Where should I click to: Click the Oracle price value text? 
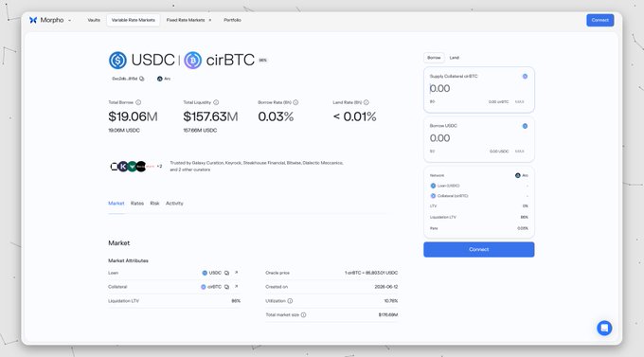371,273
